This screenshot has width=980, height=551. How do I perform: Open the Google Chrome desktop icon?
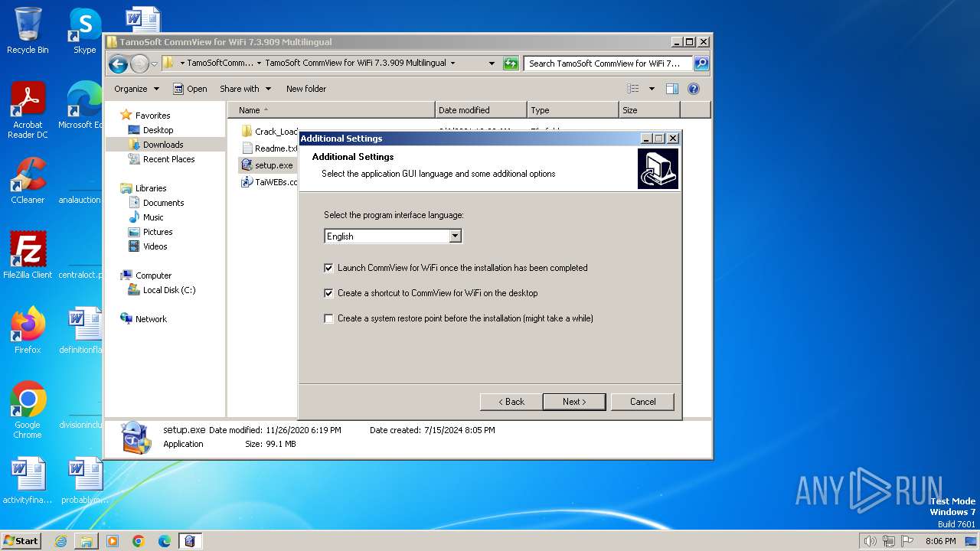click(x=28, y=410)
